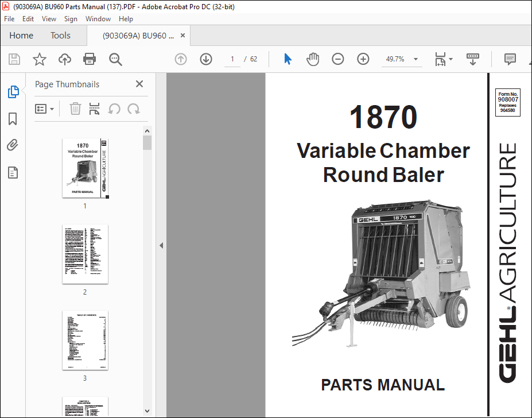The height and width of the screenshot is (418, 532).
Task: Switch to the Tools tab
Action: (60, 36)
